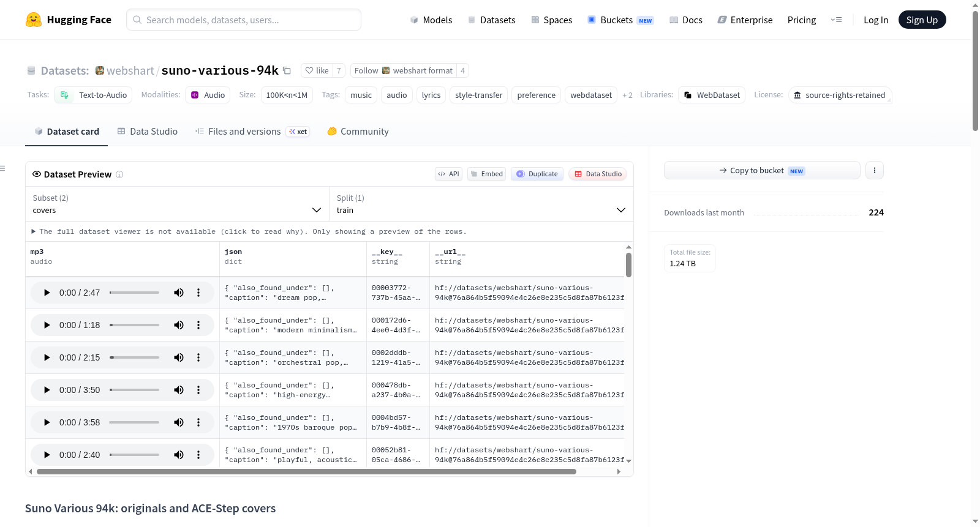Mute the 3:58 audio track
The height and width of the screenshot is (527, 980).
179,422
